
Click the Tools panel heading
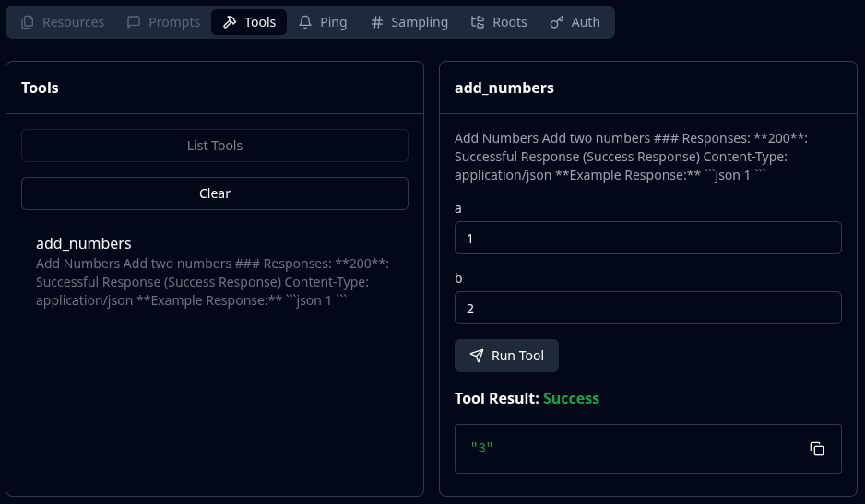pos(40,88)
